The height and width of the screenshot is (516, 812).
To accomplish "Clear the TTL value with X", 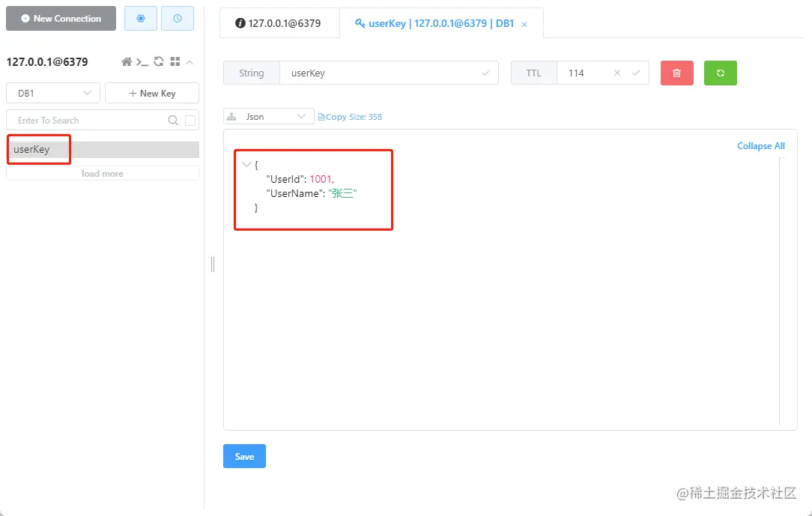I will point(617,73).
